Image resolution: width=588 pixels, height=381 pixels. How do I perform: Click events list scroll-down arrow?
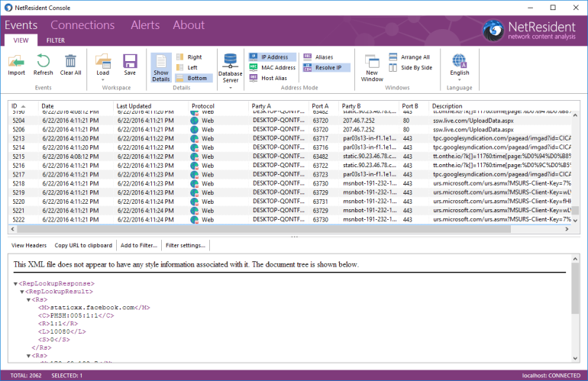(x=576, y=221)
